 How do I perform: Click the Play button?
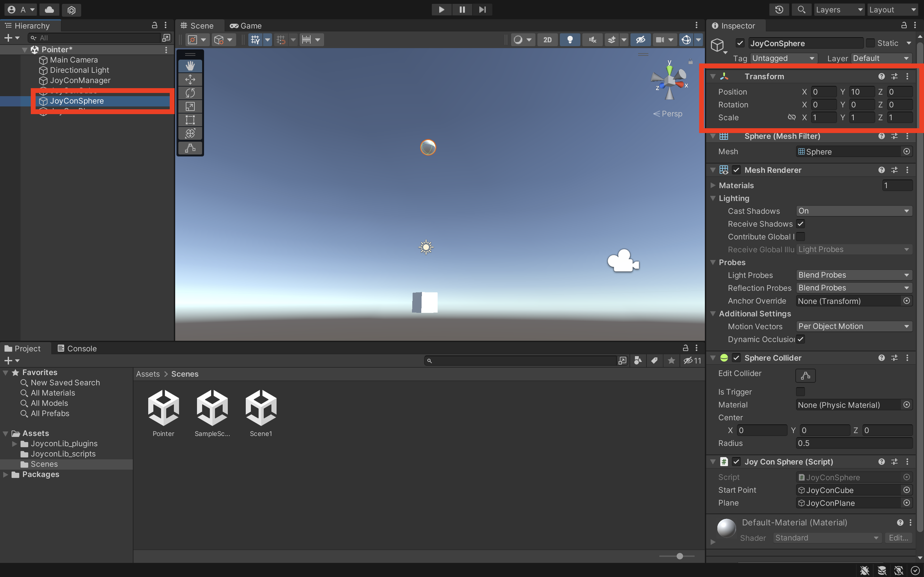(441, 10)
